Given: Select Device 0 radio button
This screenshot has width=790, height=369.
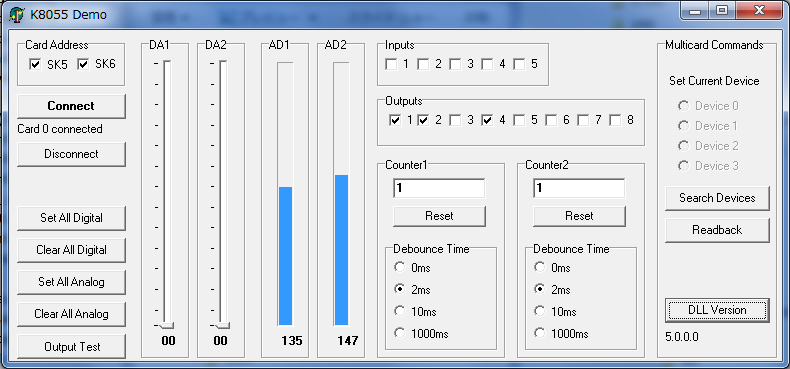Looking at the screenshot, I should (683, 106).
